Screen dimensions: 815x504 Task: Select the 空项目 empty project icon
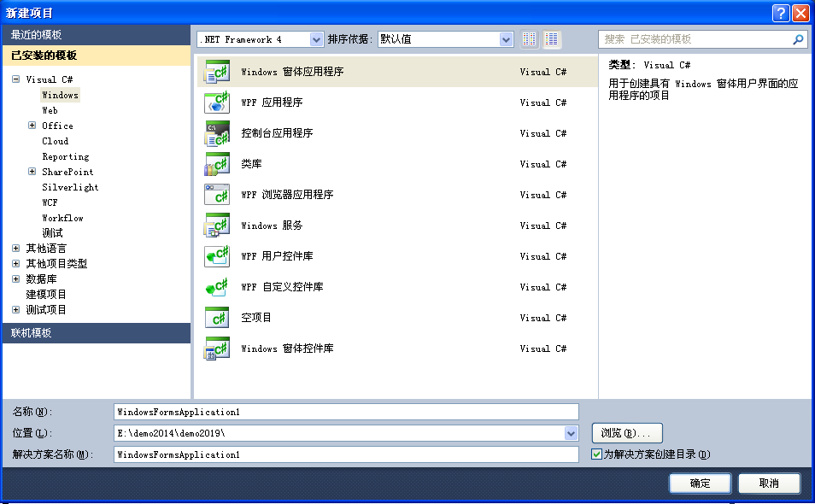tap(217, 319)
